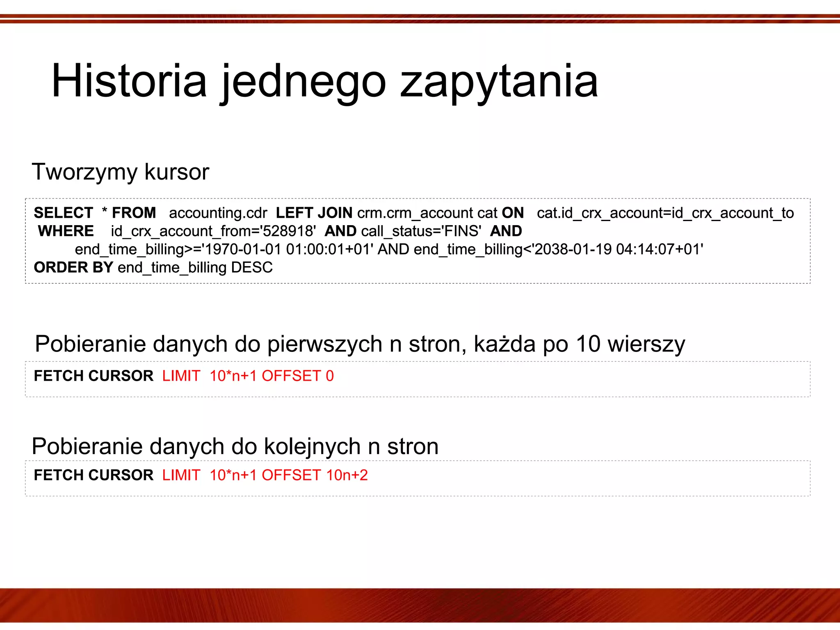The height and width of the screenshot is (630, 840).
Task: Click 'crm.crm_account cat' table reference
Action: 427,213
